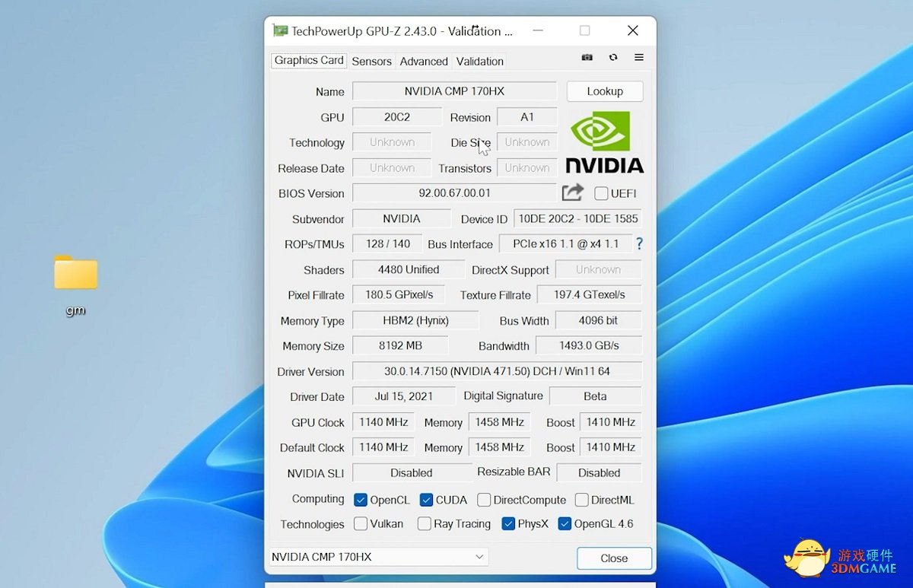Take a screenshot with the camera icon

click(x=587, y=58)
